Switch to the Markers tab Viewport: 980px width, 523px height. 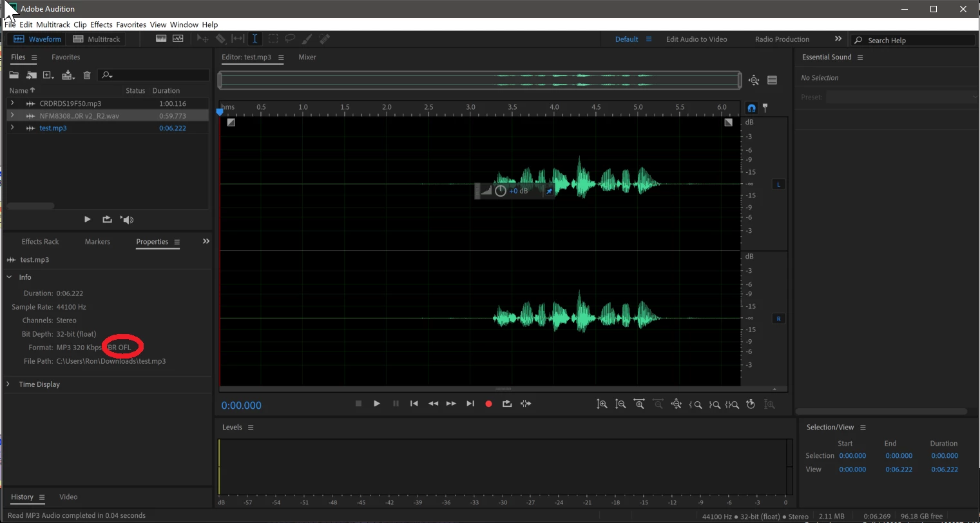[97, 242]
